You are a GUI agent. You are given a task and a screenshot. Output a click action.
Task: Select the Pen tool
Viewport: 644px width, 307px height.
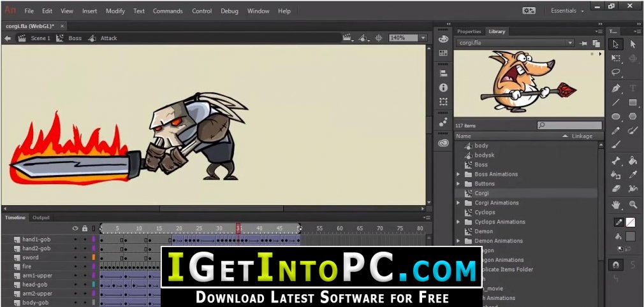tap(616, 88)
